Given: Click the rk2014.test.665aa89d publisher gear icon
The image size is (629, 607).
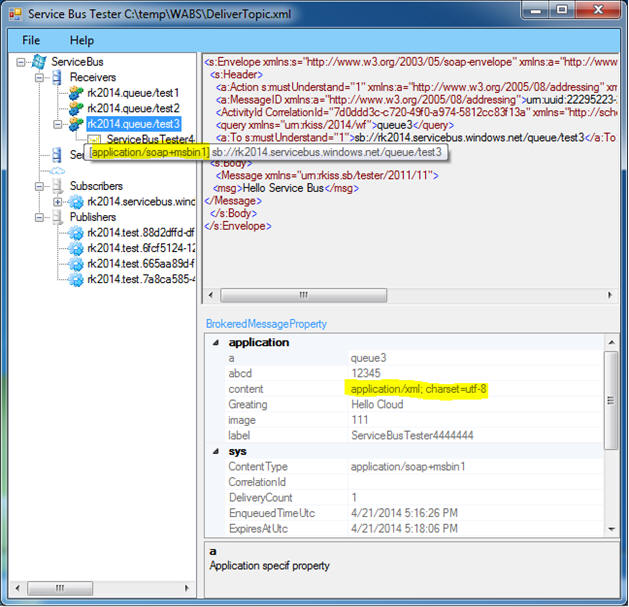Looking at the screenshot, I should click(x=75, y=264).
